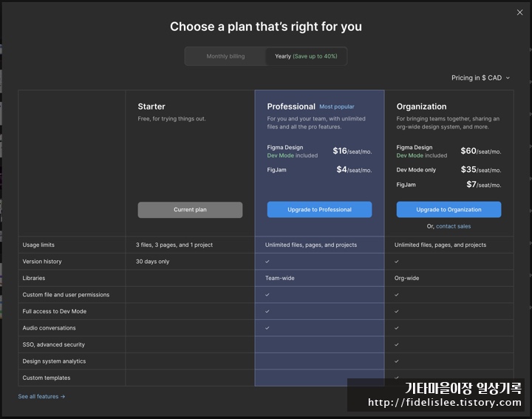Click the Professional plan heading
532x419 pixels.
[291, 106]
